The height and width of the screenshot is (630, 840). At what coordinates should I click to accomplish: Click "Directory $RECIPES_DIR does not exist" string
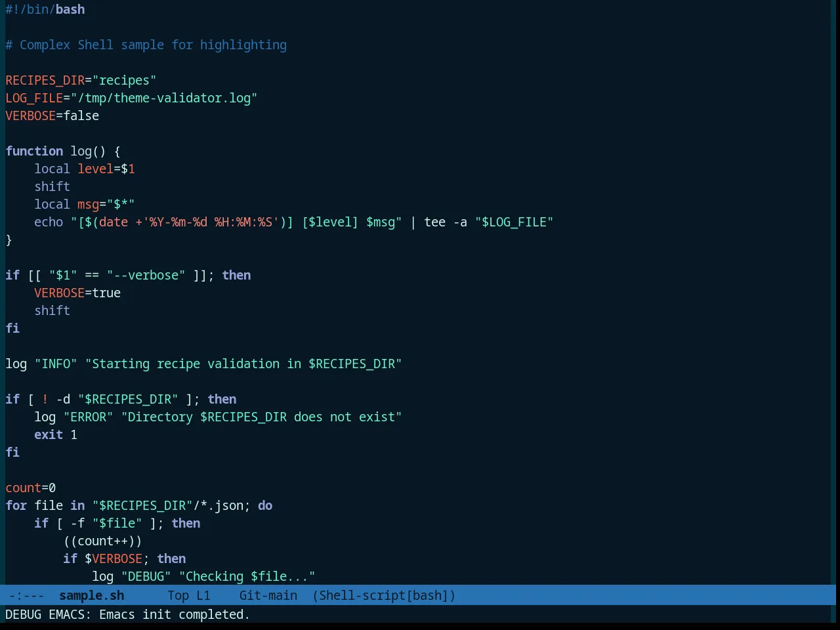pos(262,417)
